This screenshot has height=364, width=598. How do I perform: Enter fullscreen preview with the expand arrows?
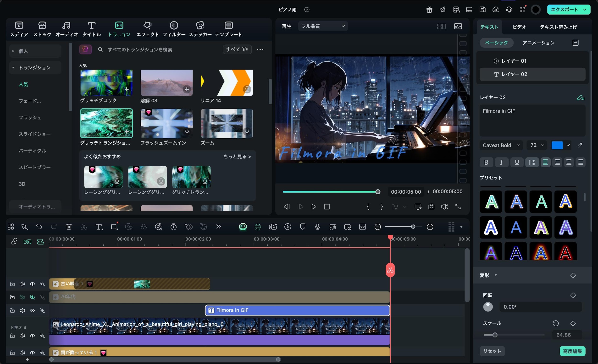(x=458, y=206)
